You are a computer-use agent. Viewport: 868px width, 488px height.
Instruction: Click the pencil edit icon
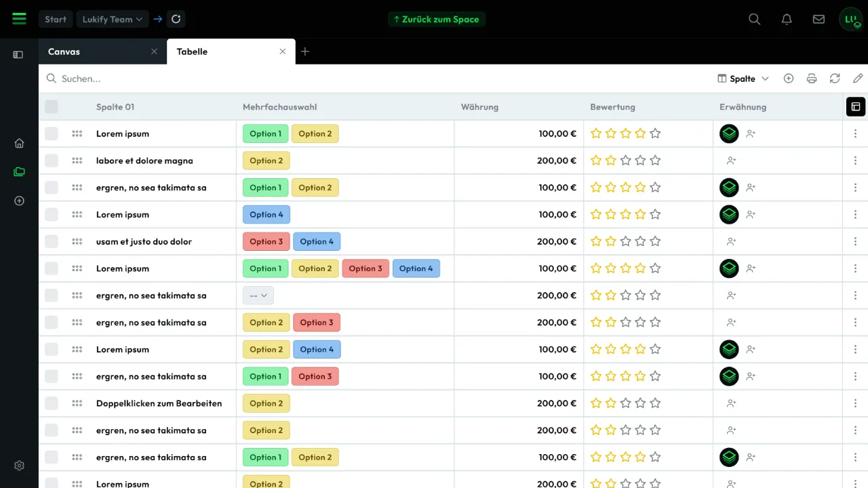coord(858,79)
